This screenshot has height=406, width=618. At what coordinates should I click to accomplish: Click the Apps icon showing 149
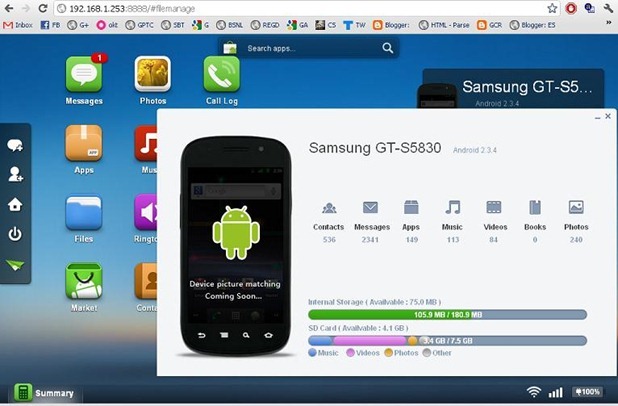411,207
